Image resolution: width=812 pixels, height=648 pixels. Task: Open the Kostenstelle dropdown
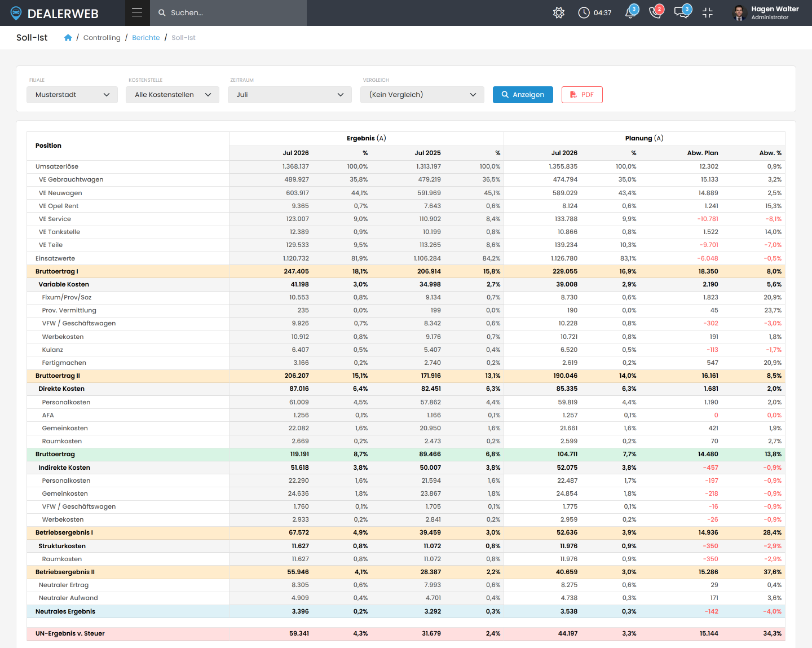pos(173,95)
